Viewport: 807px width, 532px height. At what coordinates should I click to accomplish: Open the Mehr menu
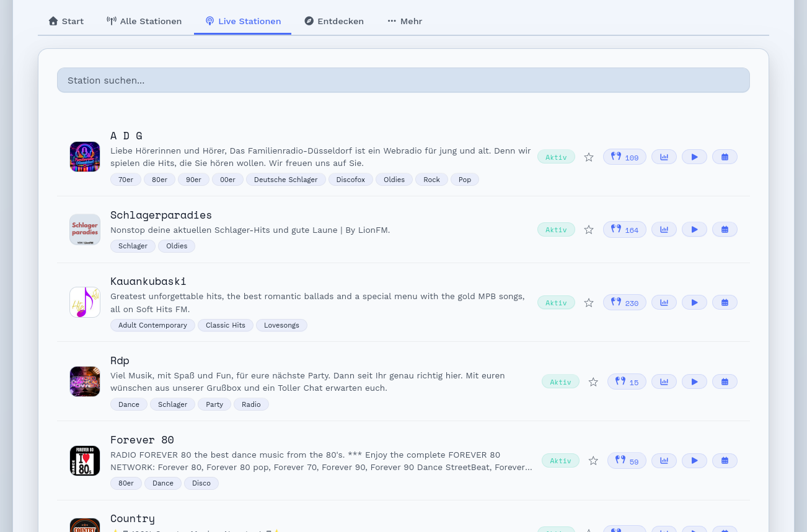coord(405,21)
